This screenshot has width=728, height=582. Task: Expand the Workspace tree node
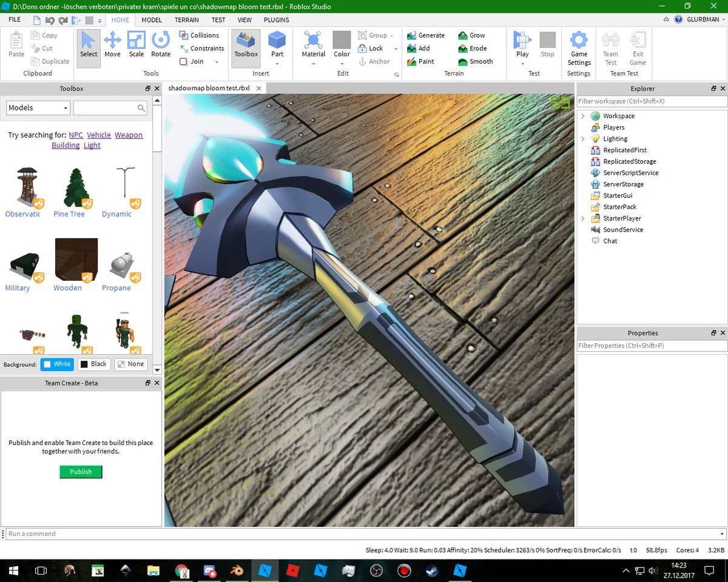click(x=583, y=116)
